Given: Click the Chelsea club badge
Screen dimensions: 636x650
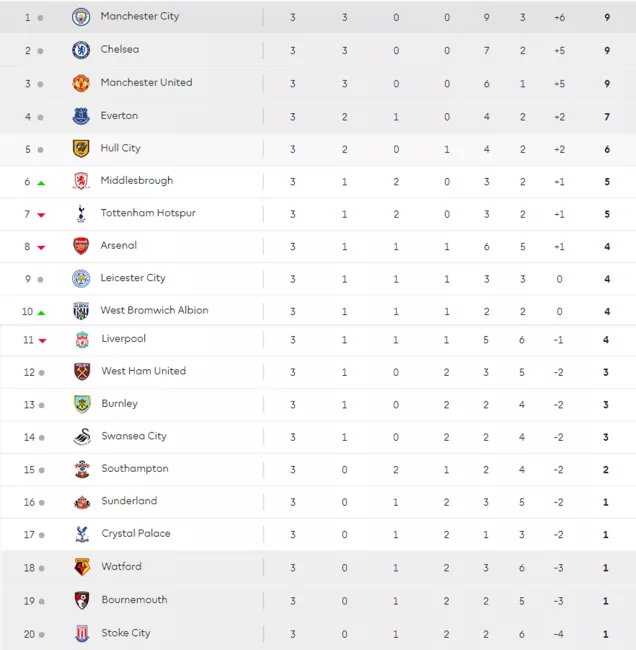Looking at the screenshot, I should click(81, 50).
